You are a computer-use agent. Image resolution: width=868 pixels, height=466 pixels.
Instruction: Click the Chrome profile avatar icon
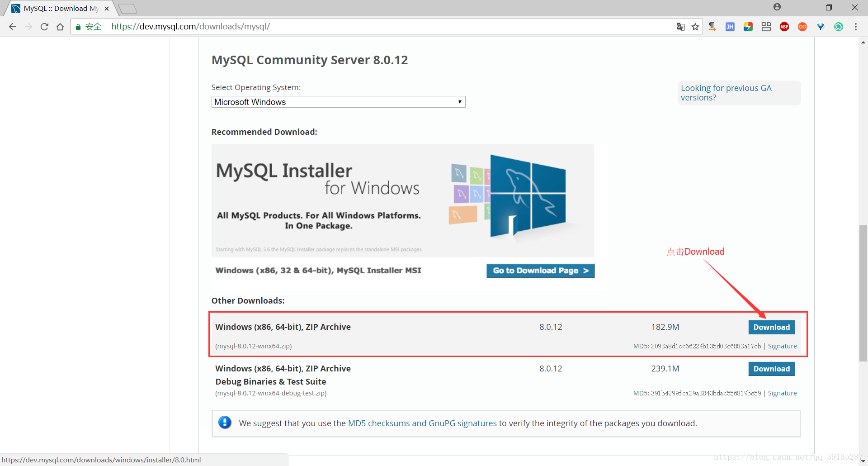tap(777, 7)
